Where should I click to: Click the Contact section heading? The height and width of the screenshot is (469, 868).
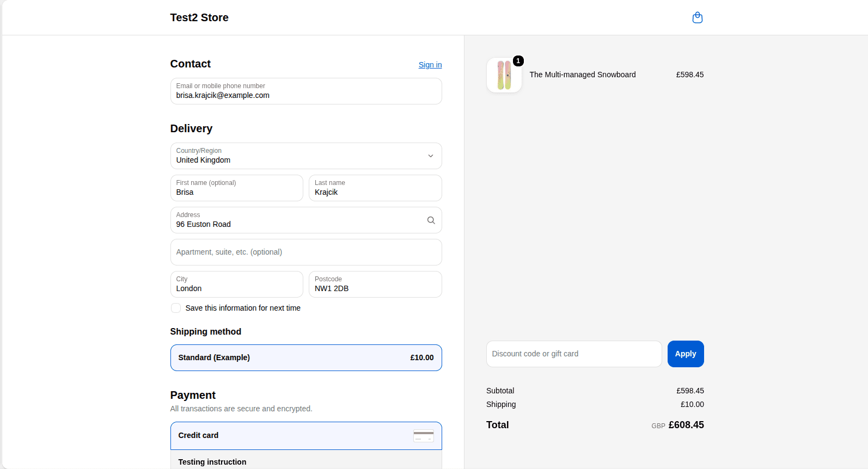[190, 64]
